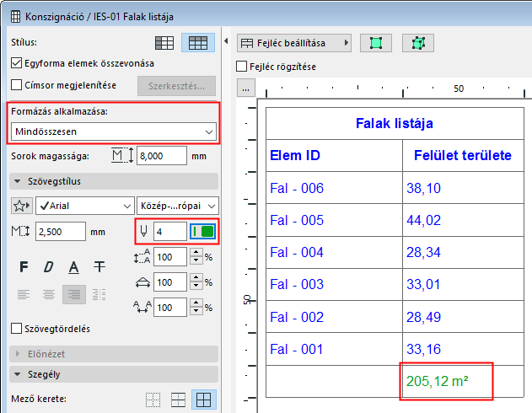Viewport: 532px width, 413px height.
Task: Toggle Egyforma elemek összevonása checkbox
Action: click(x=16, y=63)
